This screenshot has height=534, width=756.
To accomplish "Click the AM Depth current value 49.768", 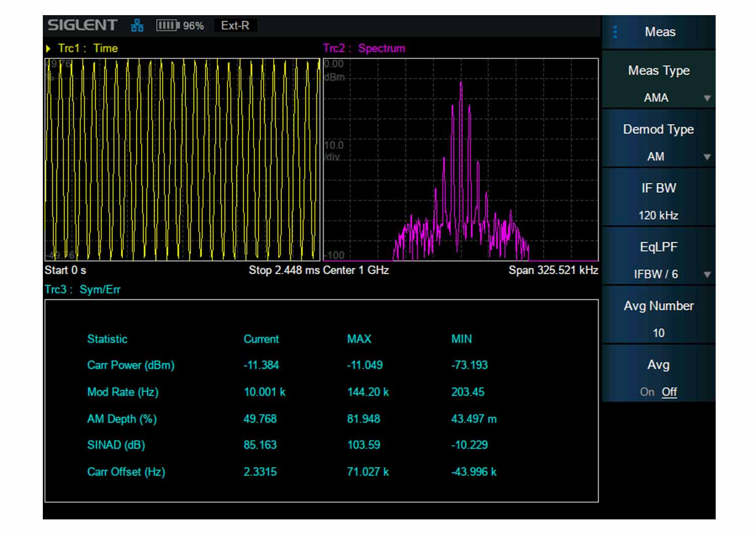I will click(260, 419).
